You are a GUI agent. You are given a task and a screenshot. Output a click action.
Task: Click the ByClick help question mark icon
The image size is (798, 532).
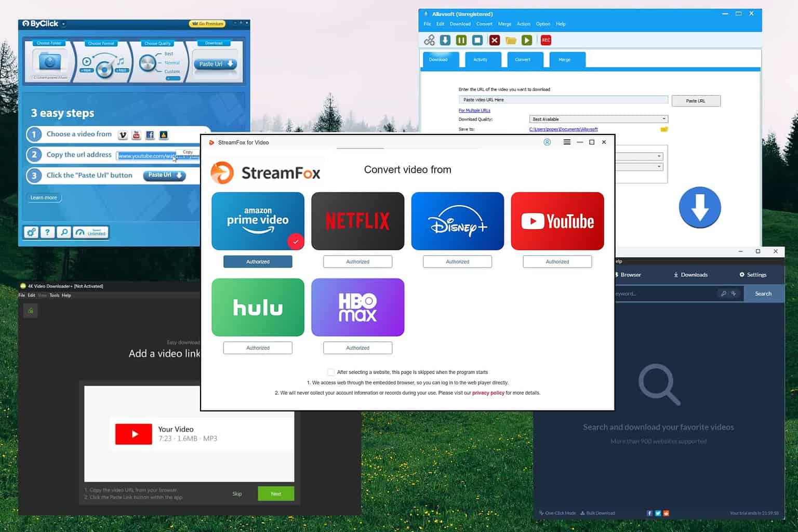click(48, 232)
